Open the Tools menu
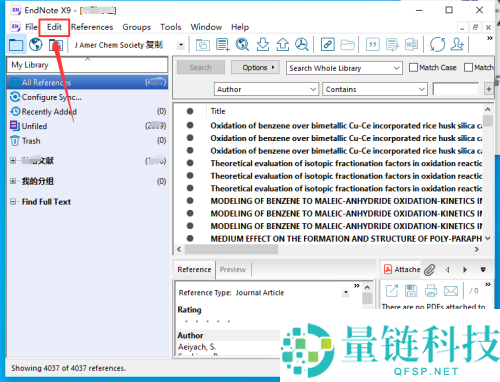Image resolution: width=500 pixels, height=382 pixels. click(x=171, y=27)
